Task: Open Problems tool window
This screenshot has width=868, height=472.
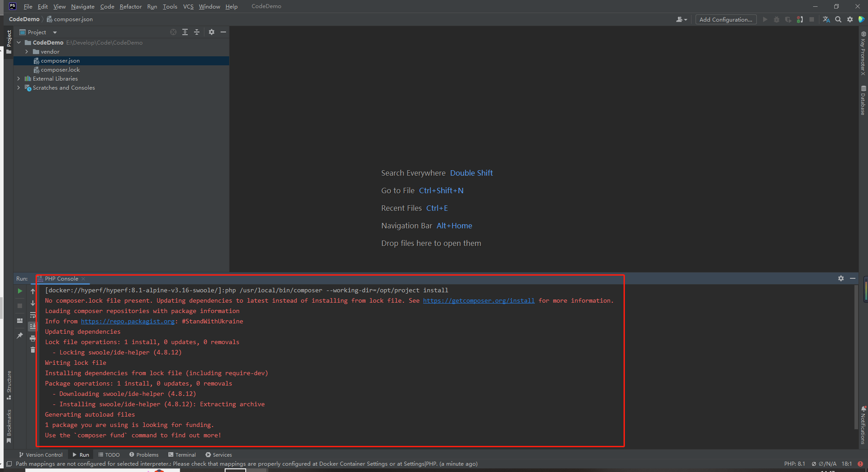Action: click(x=144, y=454)
